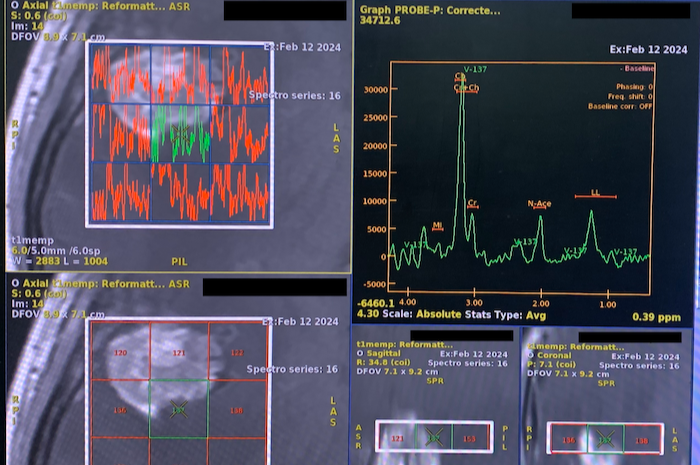Click the 4.30 value below the graph
This screenshot has width=700, height=465.
368,314
